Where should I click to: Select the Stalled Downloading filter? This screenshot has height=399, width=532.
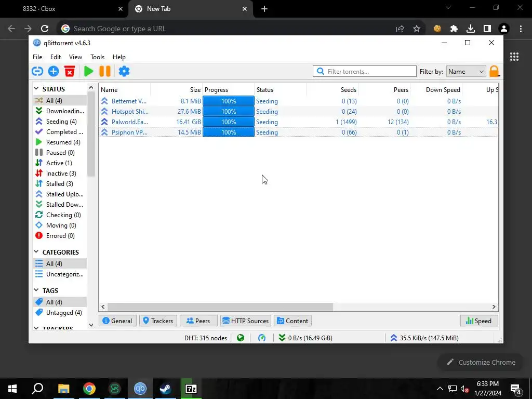pos(60,205)
